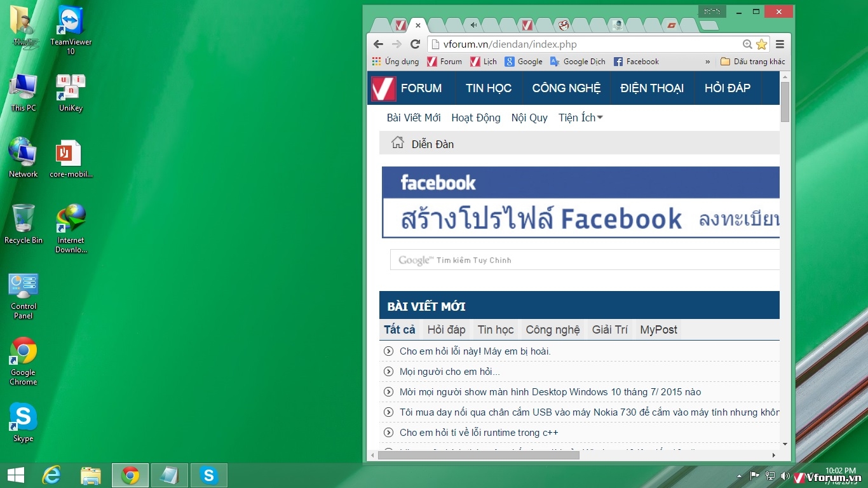
Task: Open the CÔNG NGHỆ section
Action: pos(566,88)
